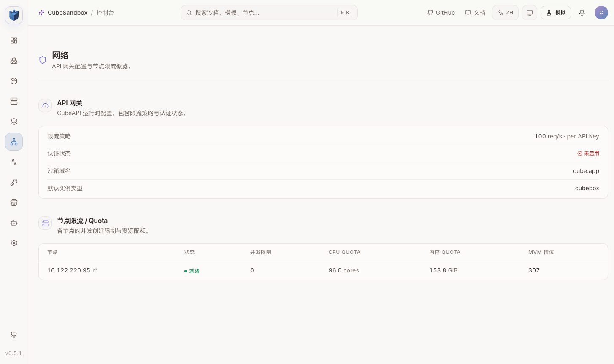Click the 节点 column header

[52, 252]
